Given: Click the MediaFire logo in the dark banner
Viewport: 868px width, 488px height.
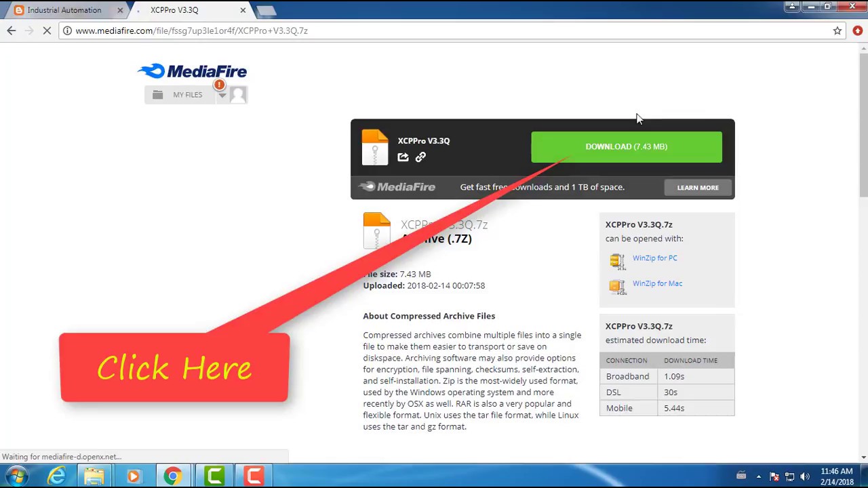Looking at the screenshot, I should pyautogui.click(x=397, y=187).
